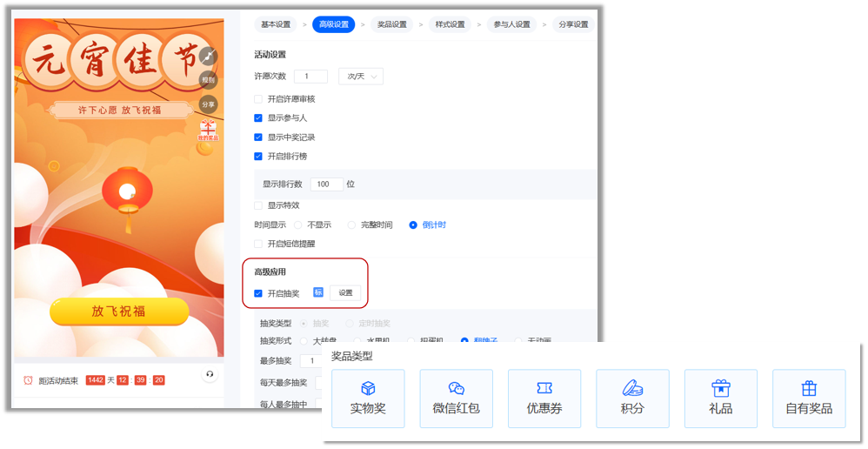Select the 高级设置 step tab
This screenshot has height=449, width=868.
point(334,24)
